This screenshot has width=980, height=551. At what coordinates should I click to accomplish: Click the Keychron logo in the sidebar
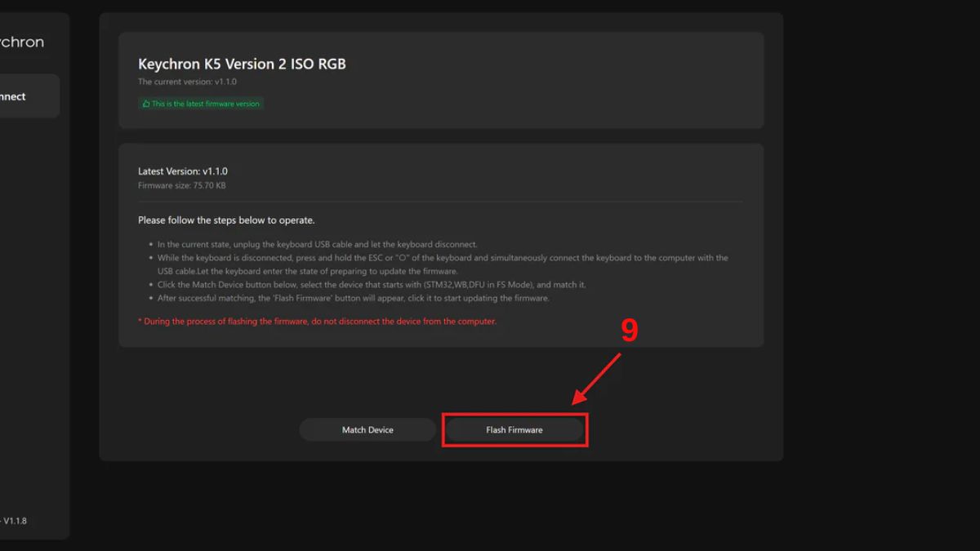pos(20,42)
